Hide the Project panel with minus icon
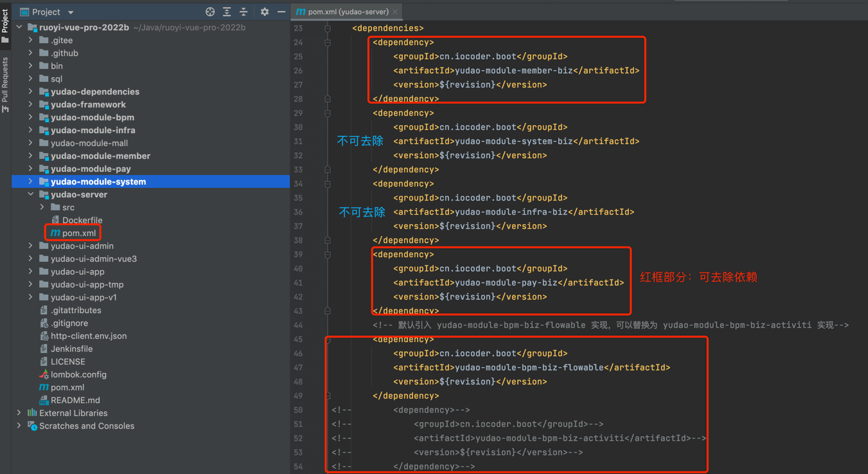The width and height of the screenshot is (868, 474). coord(281,12)
